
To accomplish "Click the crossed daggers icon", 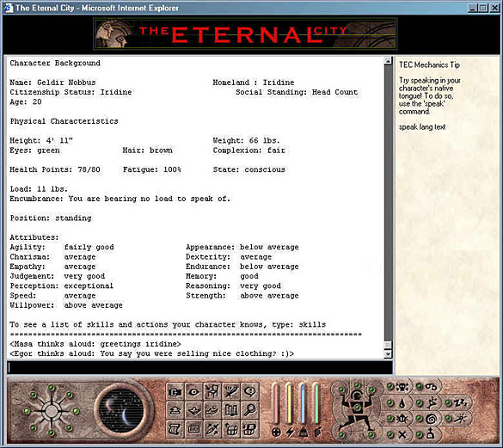I will pyautogui.click(x=212, y=429).
